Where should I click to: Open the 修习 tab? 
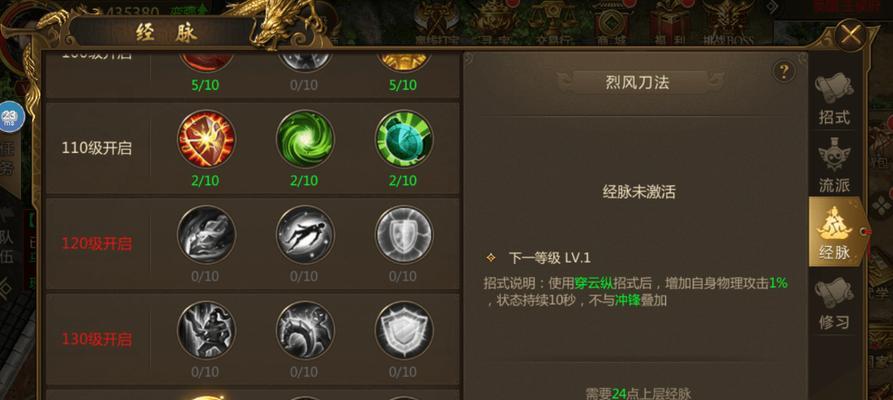coord(834,304)
